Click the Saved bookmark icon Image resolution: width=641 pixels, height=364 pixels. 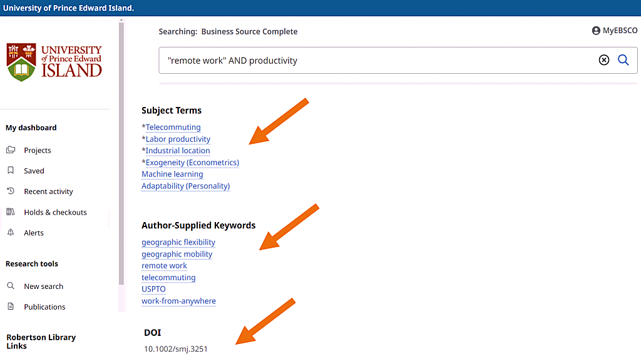pyautogui.click(x=11, y=171)
